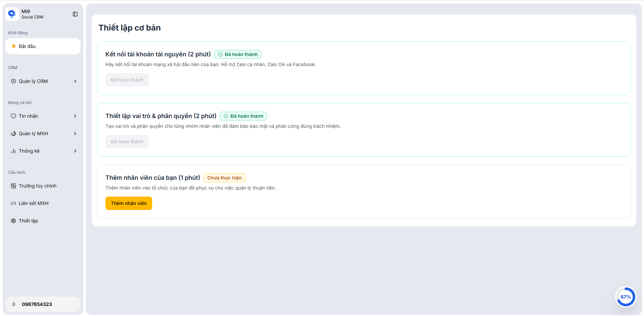Open the Liên kết MXH menu item
The width and height of the screenshot is (644, 316).
34,203
